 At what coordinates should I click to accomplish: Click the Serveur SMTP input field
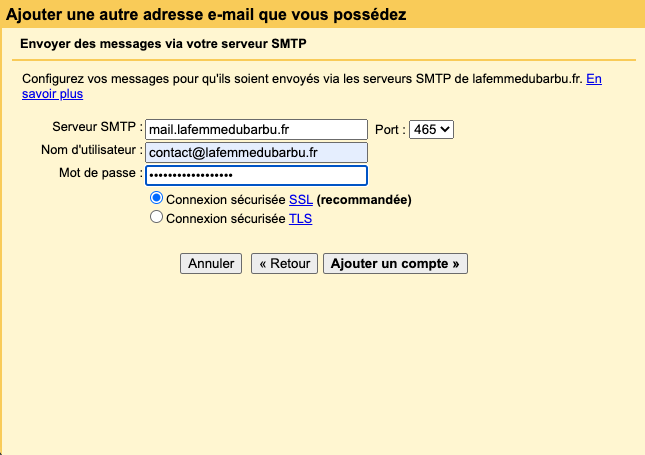point(256,129)
